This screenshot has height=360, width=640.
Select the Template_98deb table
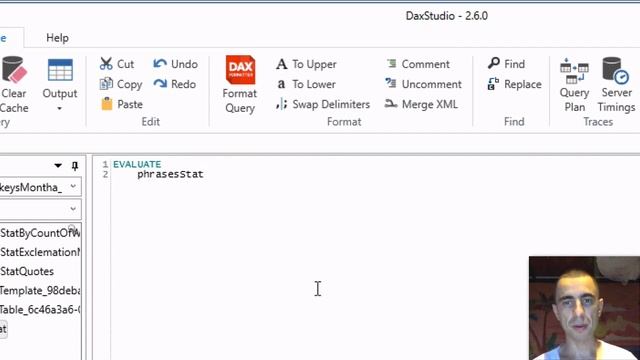pyautogui.click(x=40, y=291)
